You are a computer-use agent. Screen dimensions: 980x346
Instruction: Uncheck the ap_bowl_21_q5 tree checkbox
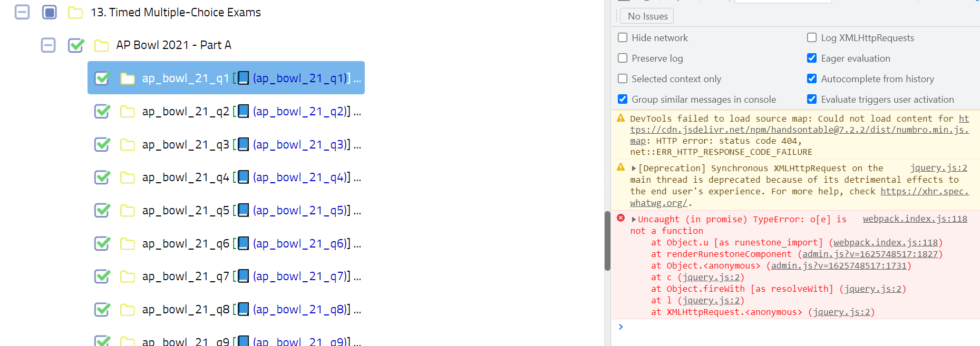pos(102,211)
